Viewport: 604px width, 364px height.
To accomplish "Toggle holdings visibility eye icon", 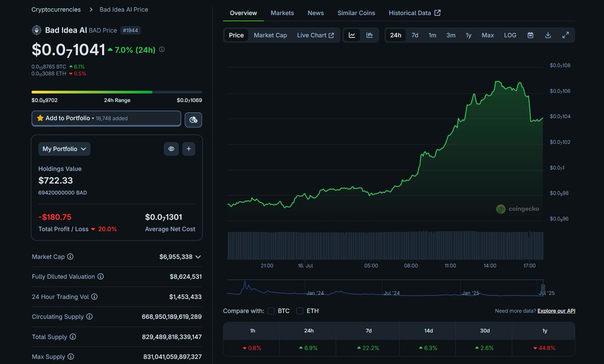I will coord(171,149).
